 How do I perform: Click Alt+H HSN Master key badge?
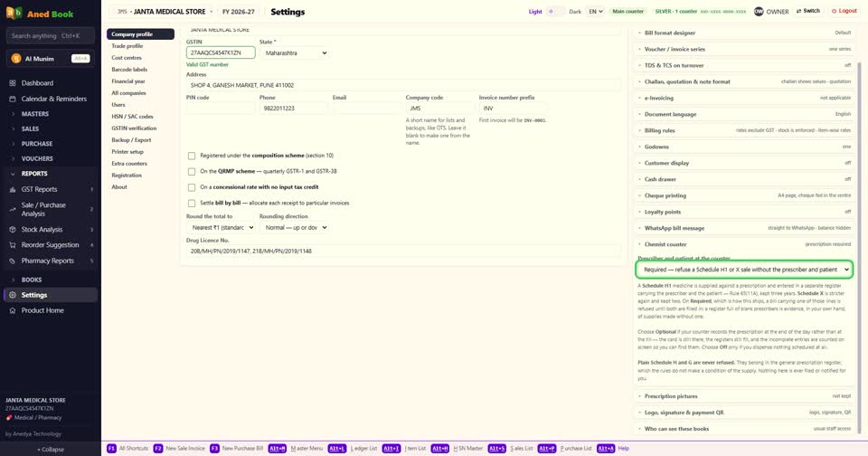point(440,448)
